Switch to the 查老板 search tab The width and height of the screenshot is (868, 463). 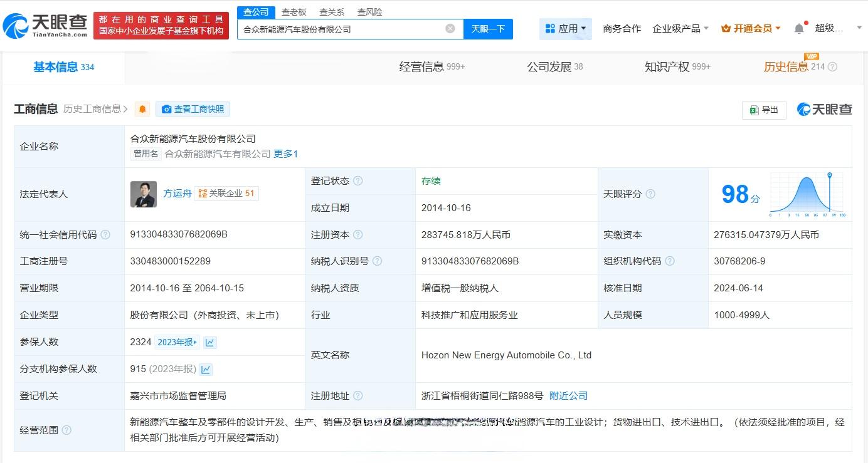pyautogui.click(x=294, y=12)
